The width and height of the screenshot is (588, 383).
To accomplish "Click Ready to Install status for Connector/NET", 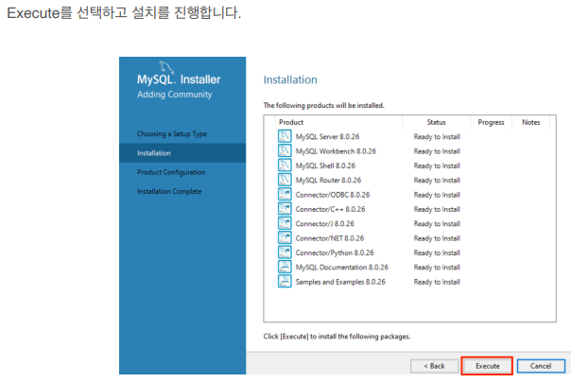I will 437,238.
